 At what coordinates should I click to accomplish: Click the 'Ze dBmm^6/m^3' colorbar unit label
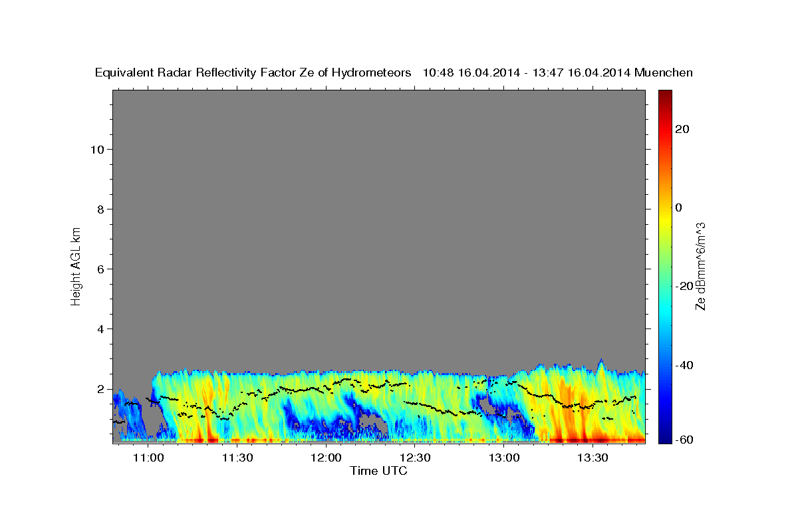coord(701,266)
